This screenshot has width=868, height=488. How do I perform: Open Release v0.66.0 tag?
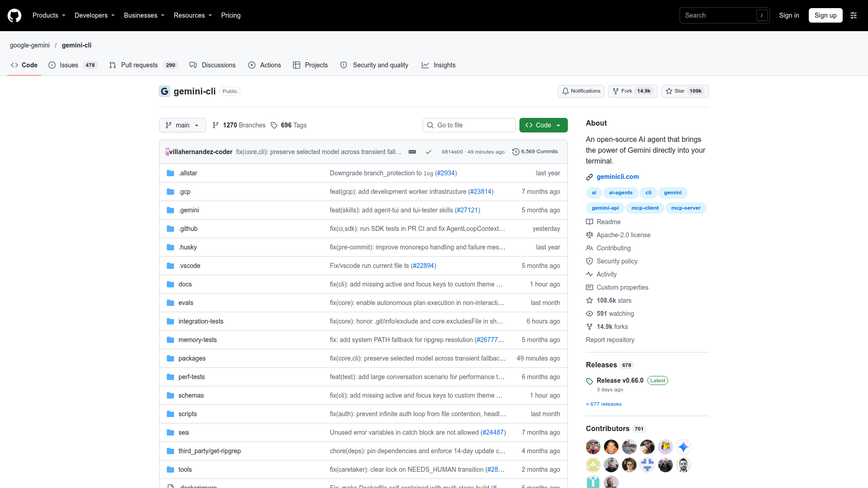tap(620, 380)
